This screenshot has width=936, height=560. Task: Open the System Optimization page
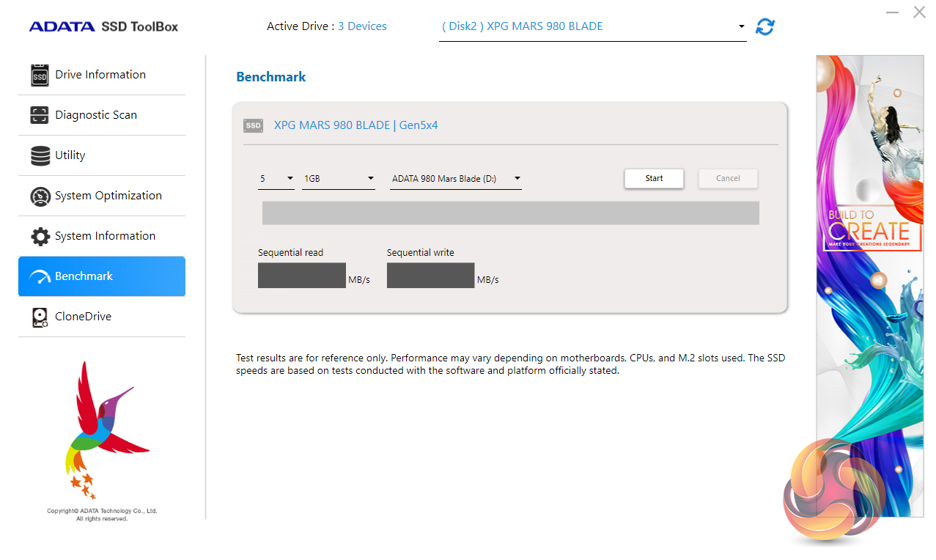click(x=102, y=196)
